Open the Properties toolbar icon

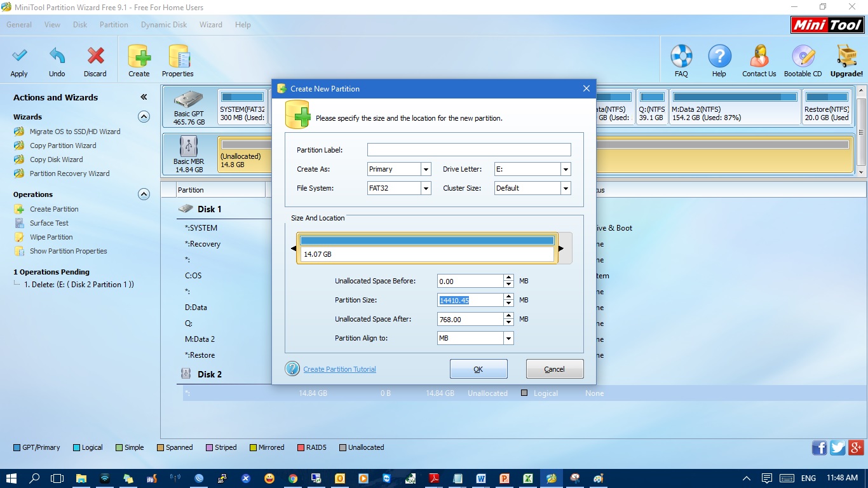(178, 57)
